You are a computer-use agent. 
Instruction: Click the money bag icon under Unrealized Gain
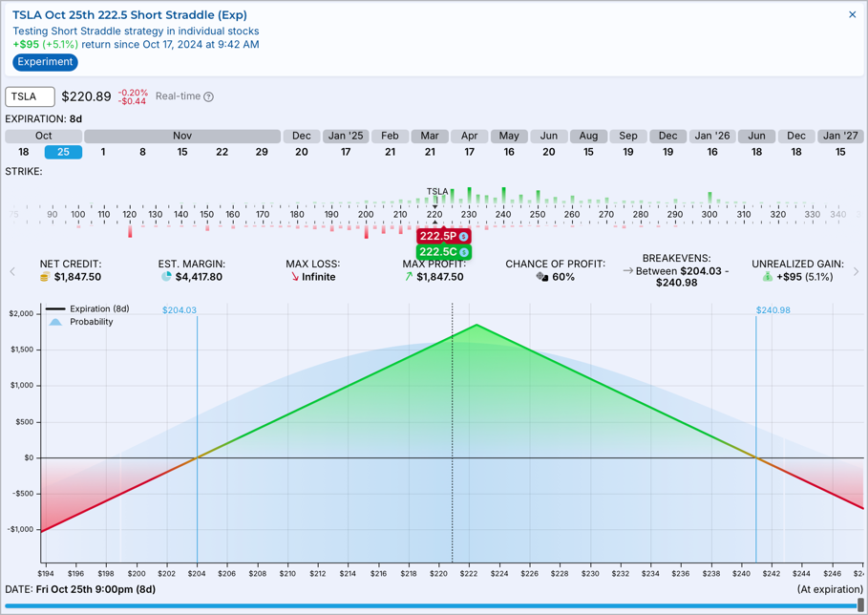tap(767, 277)
